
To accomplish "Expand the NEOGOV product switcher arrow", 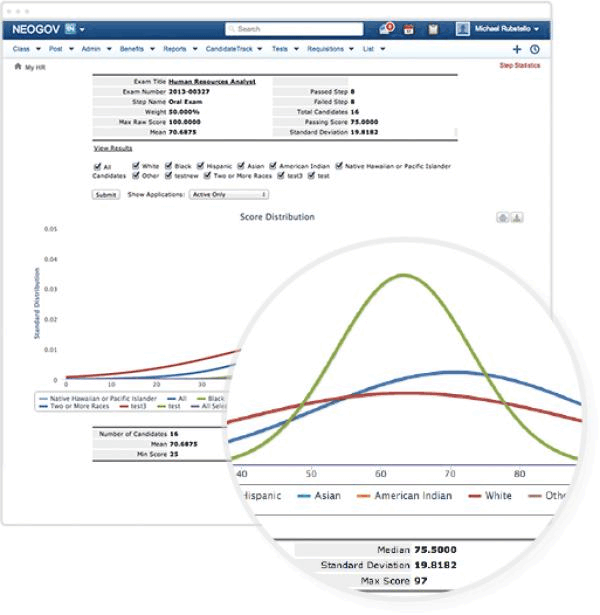I will tap(82, 29).
